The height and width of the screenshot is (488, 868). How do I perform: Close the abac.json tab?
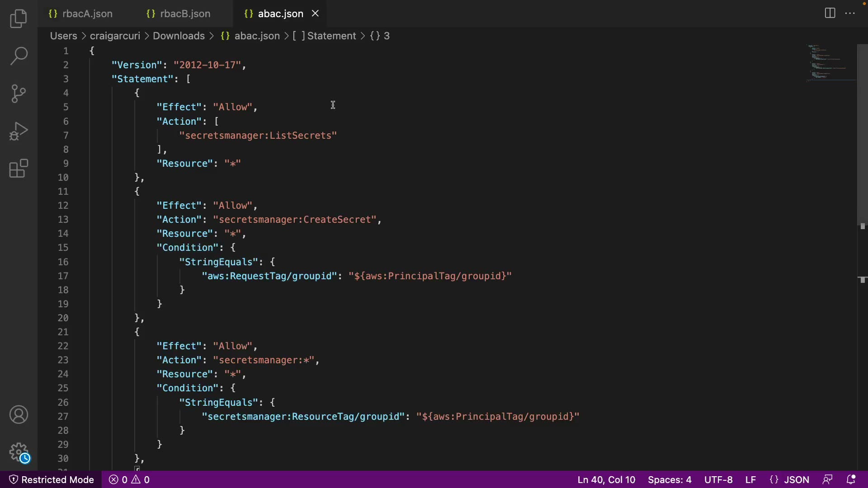click(x=316, y=14)
